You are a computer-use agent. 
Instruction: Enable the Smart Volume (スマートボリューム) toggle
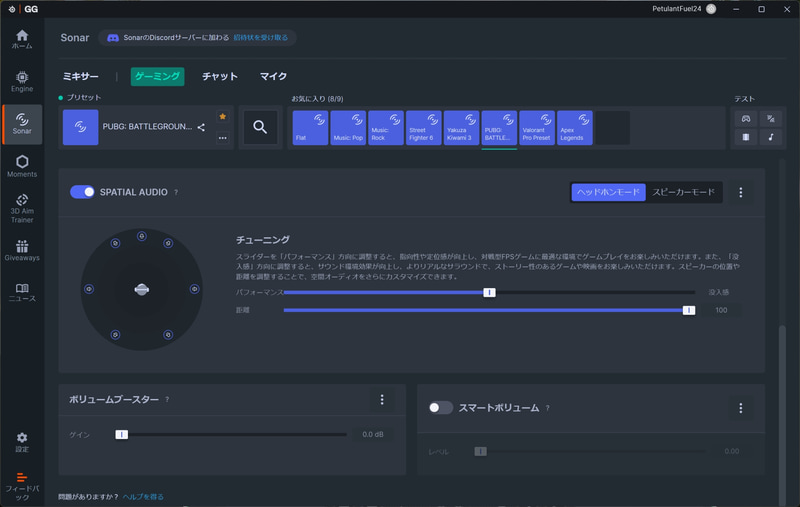tap(441, 408)
